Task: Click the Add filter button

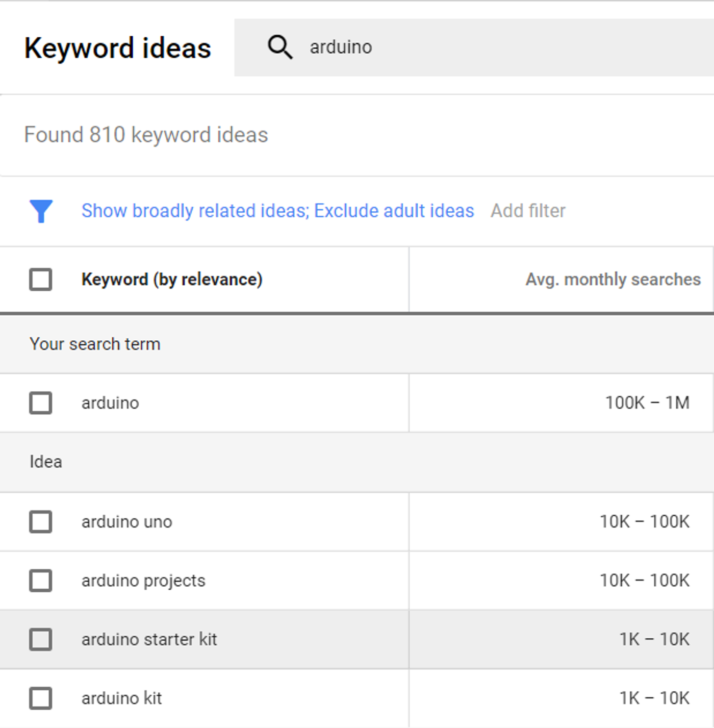Action: [528, 211]
